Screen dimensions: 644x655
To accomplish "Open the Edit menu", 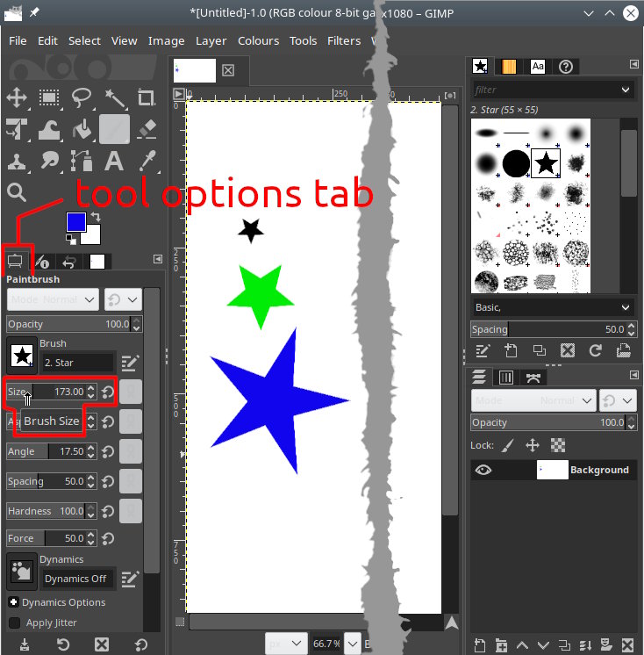I will [47, 41].
